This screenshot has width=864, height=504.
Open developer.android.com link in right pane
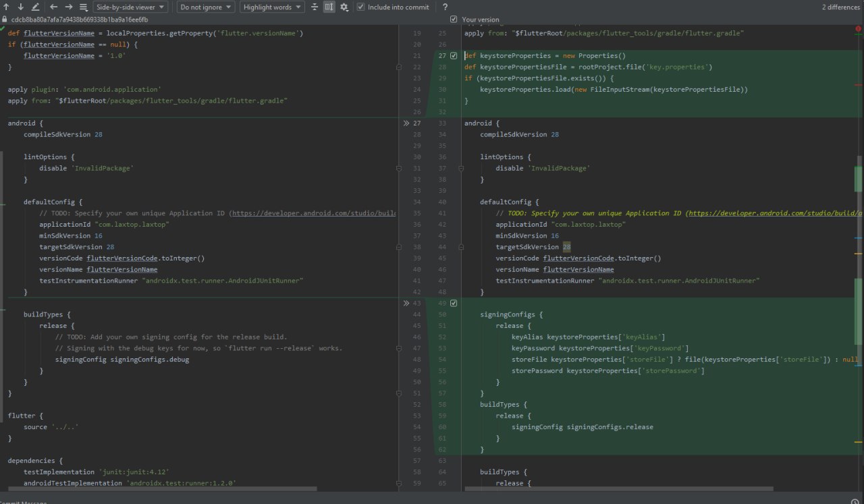(x=775, y=213)
